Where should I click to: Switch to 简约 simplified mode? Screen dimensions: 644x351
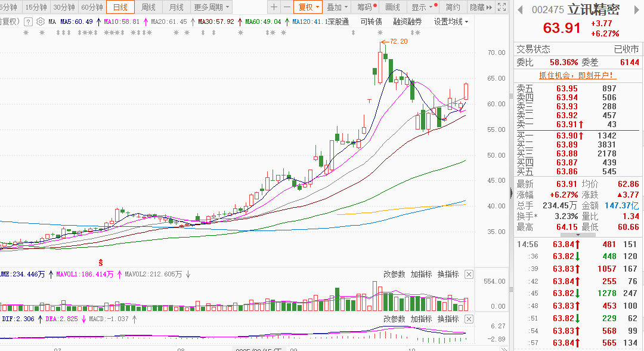[453, 7]
